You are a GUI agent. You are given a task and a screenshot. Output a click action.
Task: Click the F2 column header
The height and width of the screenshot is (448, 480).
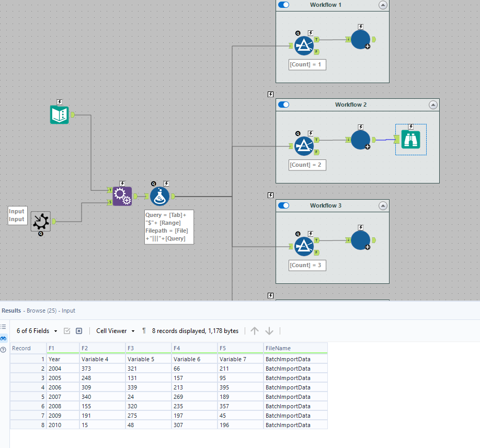(x=102, y=348)
